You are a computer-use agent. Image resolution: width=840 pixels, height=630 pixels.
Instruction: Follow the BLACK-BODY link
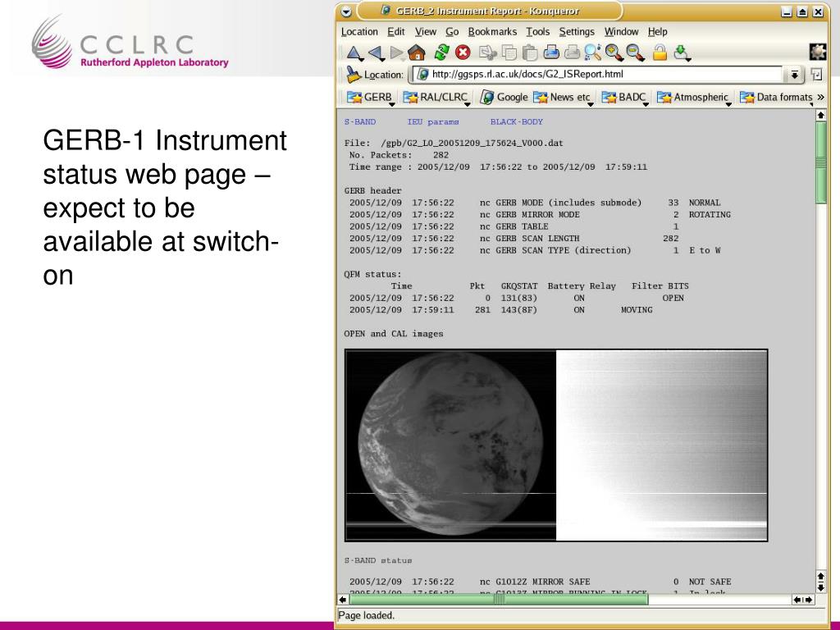(517, 122)
